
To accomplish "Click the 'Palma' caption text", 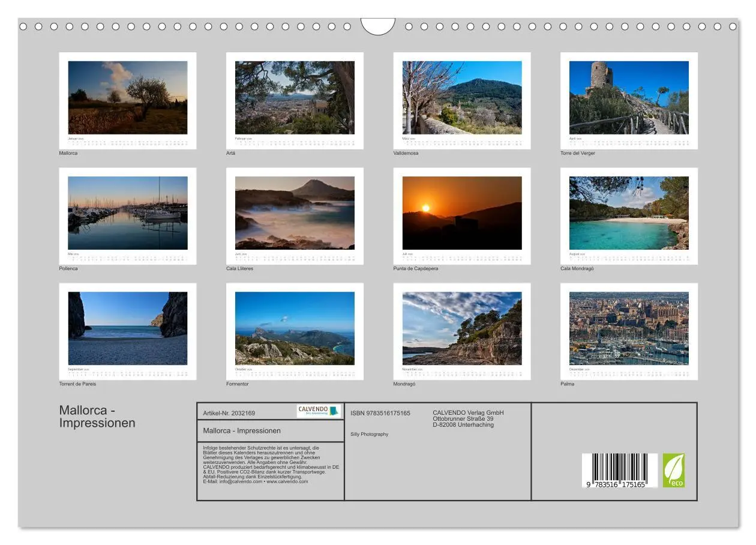I will (x=568, y=384).
